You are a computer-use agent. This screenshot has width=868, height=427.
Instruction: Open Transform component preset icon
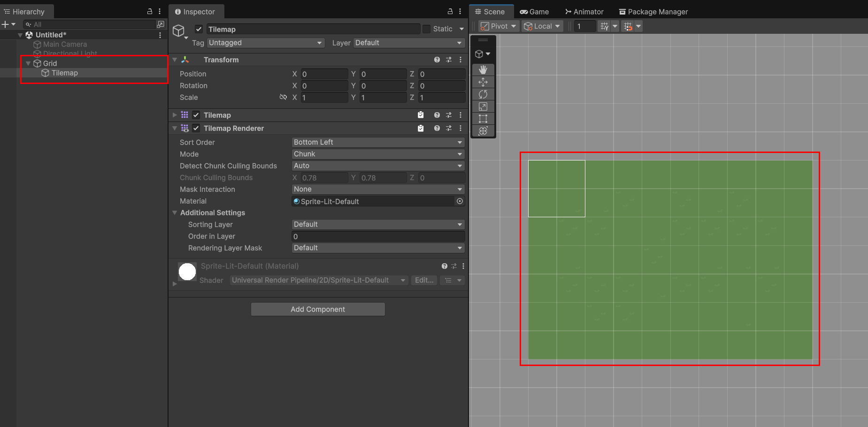(449, 60)
